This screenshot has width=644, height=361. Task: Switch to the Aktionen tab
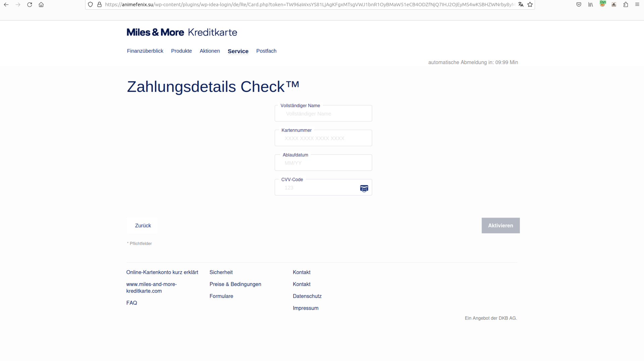click(210, 51)
